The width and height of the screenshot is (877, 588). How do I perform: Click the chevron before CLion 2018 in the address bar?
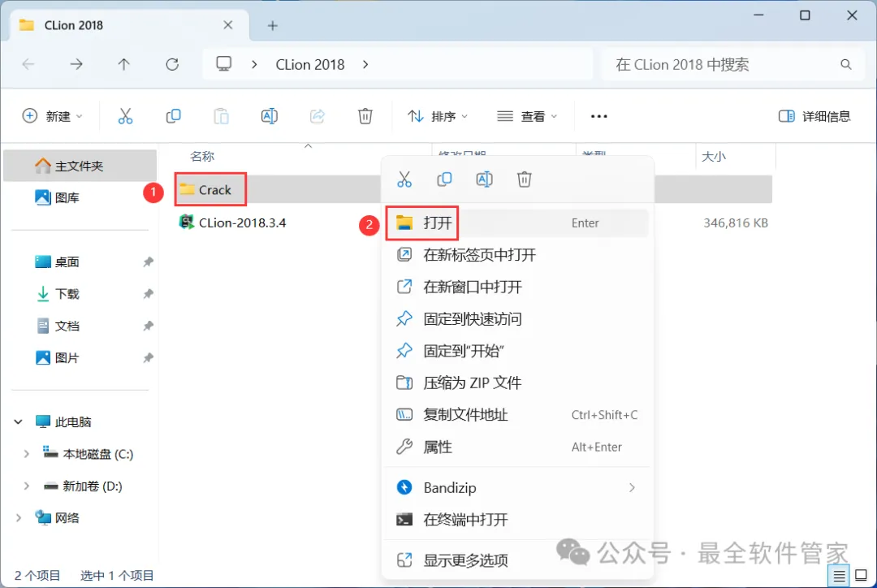(254, 64)
